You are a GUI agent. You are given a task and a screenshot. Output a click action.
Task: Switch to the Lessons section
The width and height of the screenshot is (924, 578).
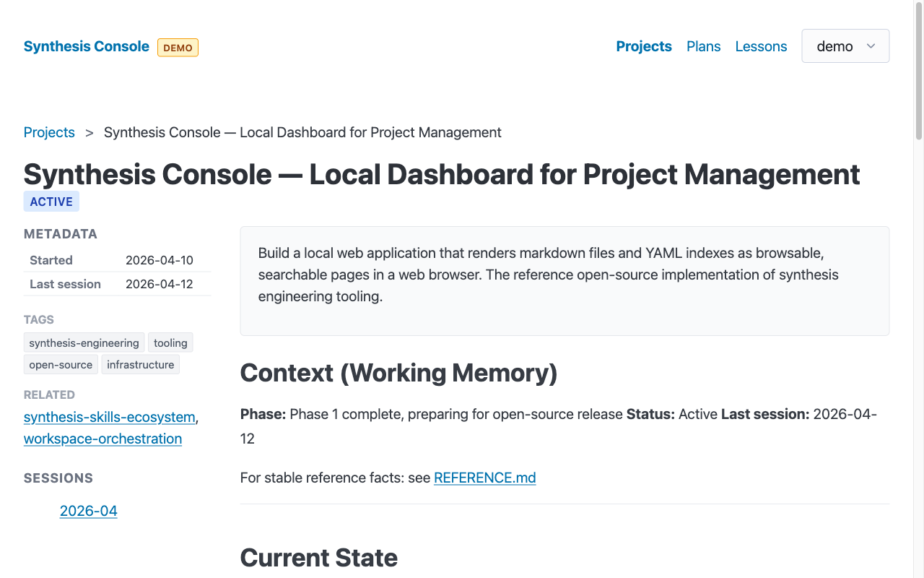pyautogui.click(x=761, y=46)
